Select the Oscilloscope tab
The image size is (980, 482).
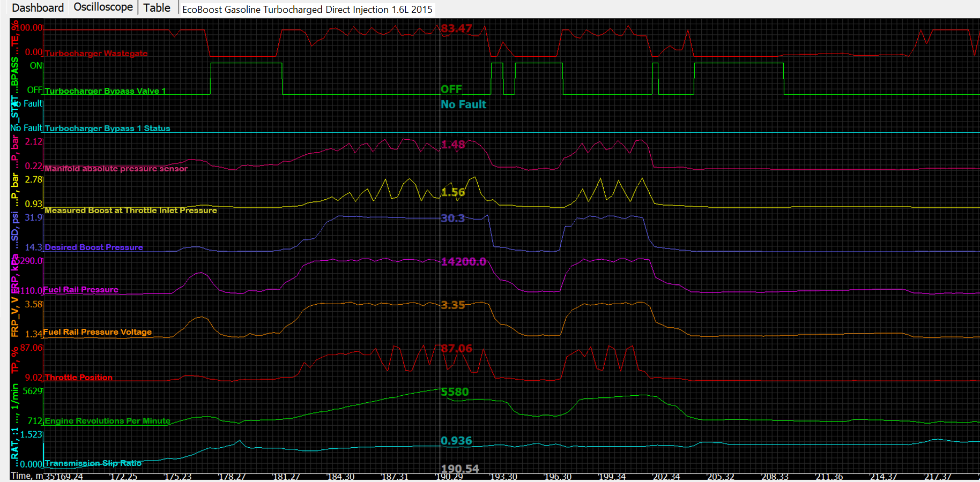pos(103,7)
